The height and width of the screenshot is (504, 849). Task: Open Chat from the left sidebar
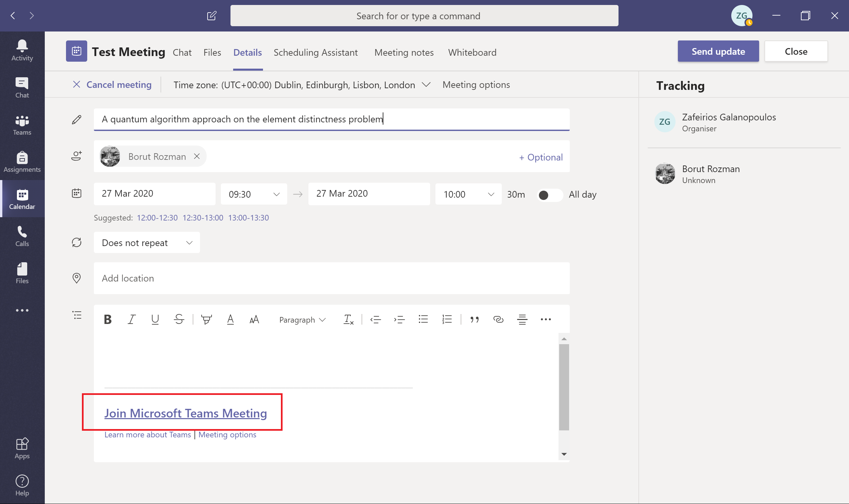(22, 88)
